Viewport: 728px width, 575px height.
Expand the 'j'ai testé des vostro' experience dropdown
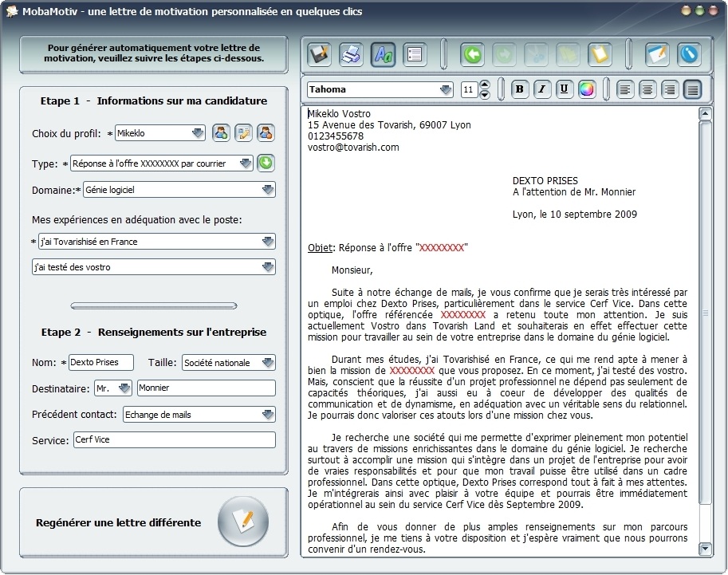(154, 267)
